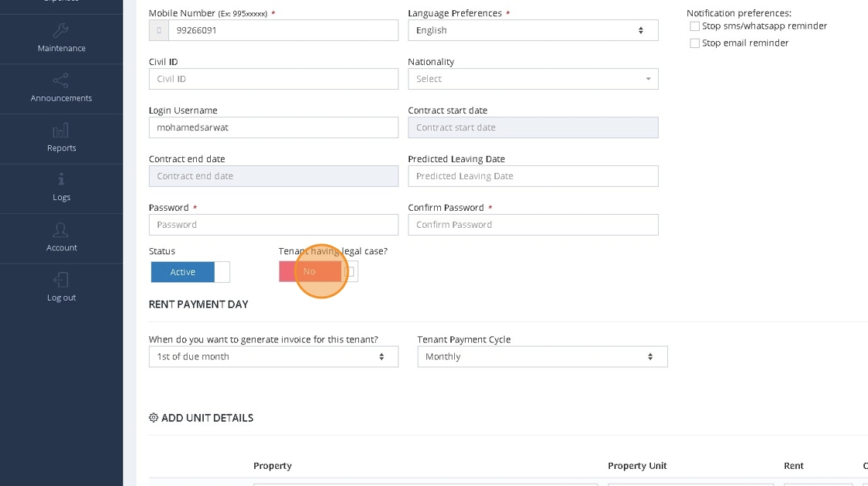Open the Account user icon
This screenshot has width=868, height=486.
[61, 230]
